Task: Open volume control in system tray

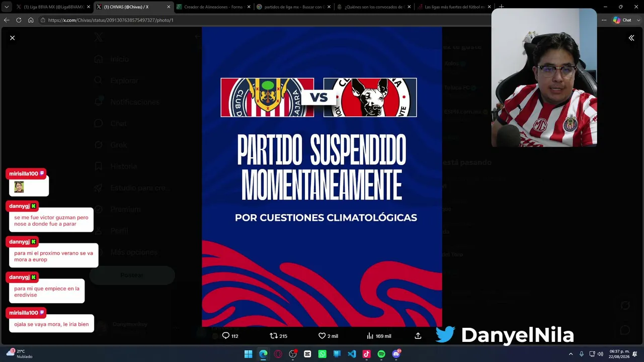Action: [600, 354]
